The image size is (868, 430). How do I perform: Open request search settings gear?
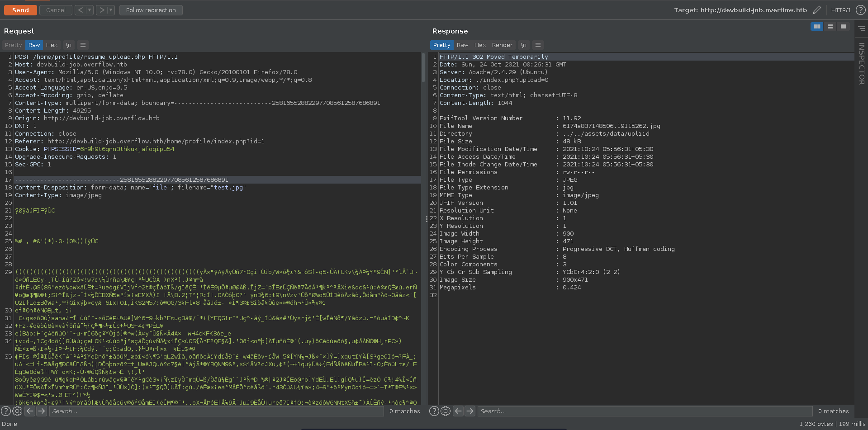pyautogui.click(x=17, y=411)
